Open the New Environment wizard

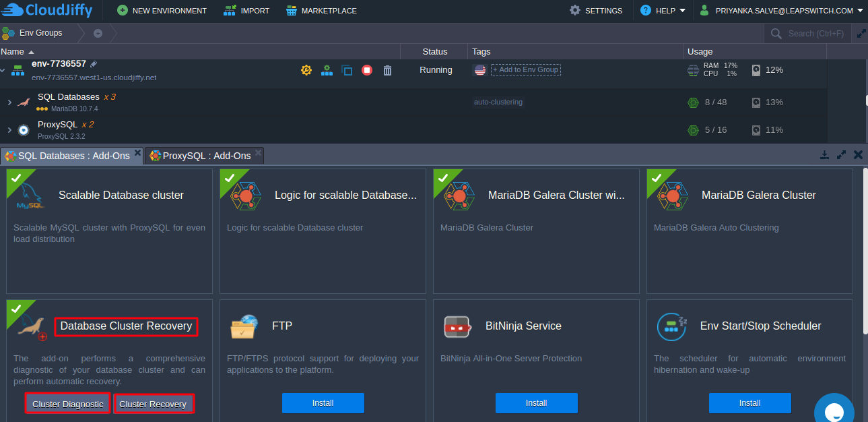162,11
